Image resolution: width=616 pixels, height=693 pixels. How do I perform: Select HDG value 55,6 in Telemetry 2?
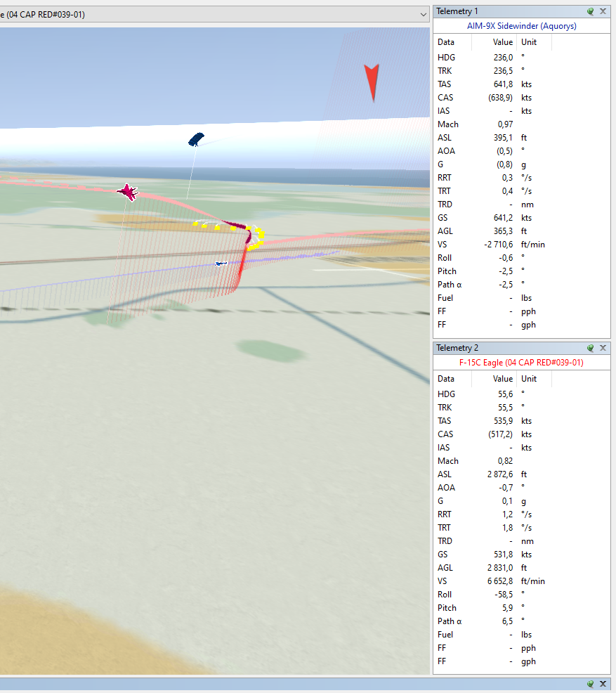tap(506, 394)
